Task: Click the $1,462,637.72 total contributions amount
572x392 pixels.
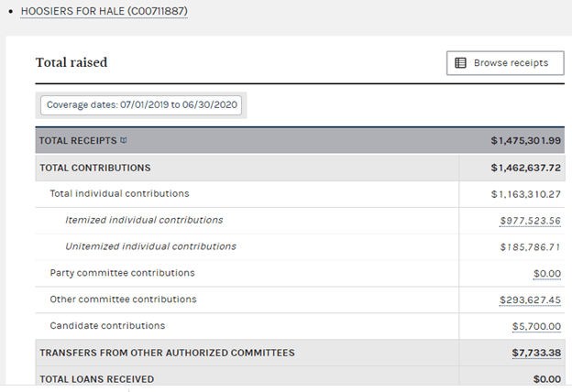Action: tap(525, 169)
